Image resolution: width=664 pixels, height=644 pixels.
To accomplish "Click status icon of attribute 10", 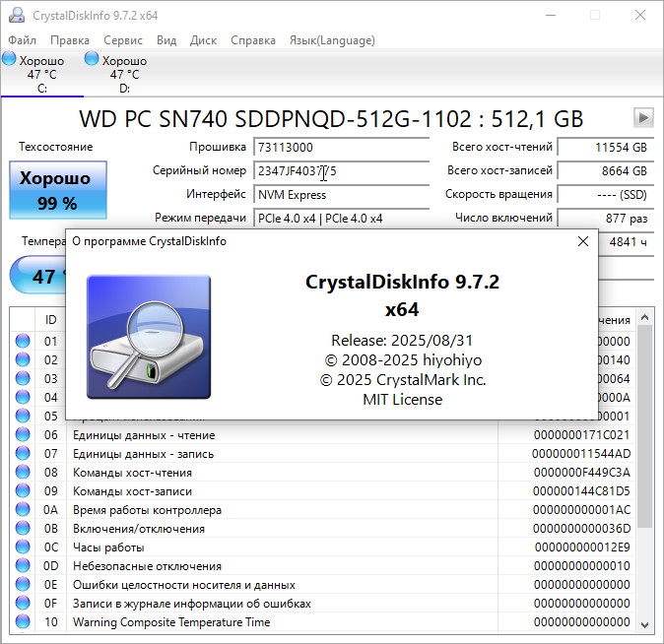I will click(x=23, y=622).
